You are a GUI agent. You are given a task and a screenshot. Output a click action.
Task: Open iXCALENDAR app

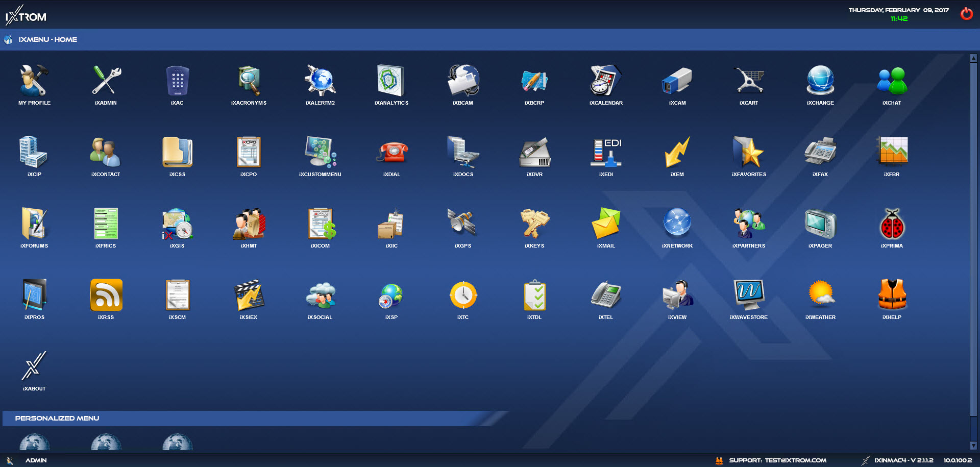pos(606,81)
